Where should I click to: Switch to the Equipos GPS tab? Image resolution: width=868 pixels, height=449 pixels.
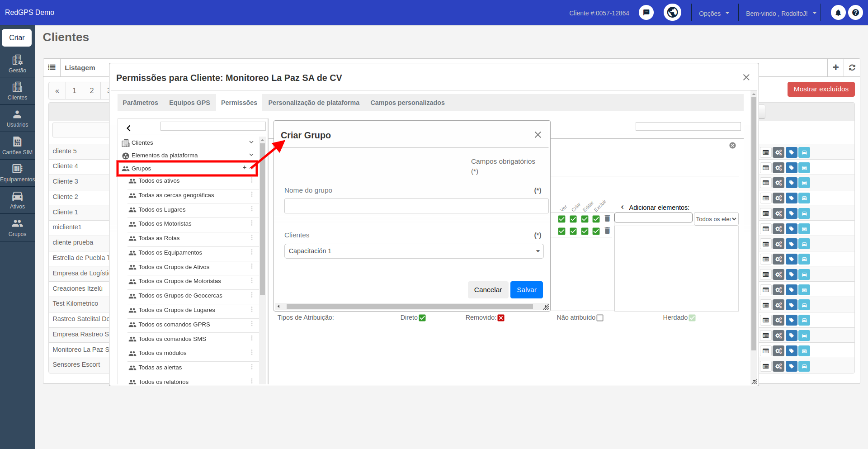pyautogui.click(x=189, y=103)
